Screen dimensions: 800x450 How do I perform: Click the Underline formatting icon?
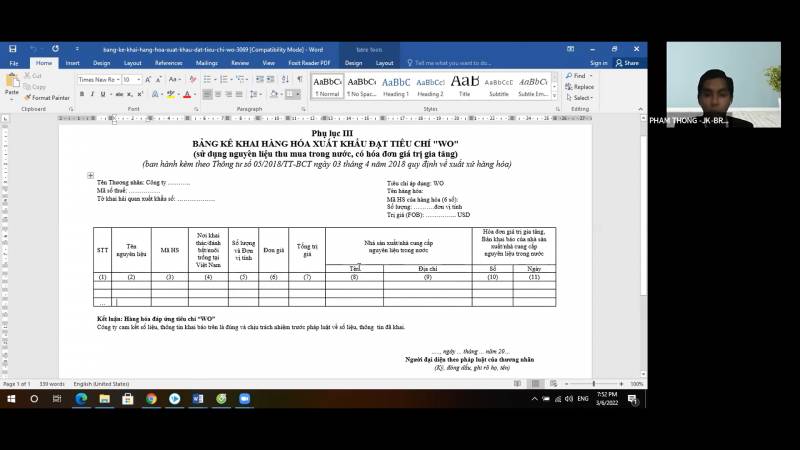(101, 94)
